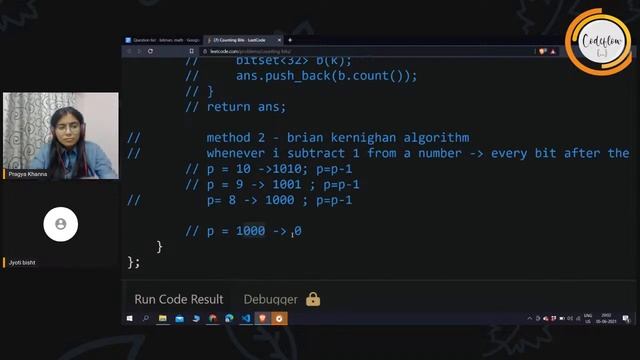Click the browser forward arrow button
The width and height of the screenshot is (640, 360).
tap(139, 51)
